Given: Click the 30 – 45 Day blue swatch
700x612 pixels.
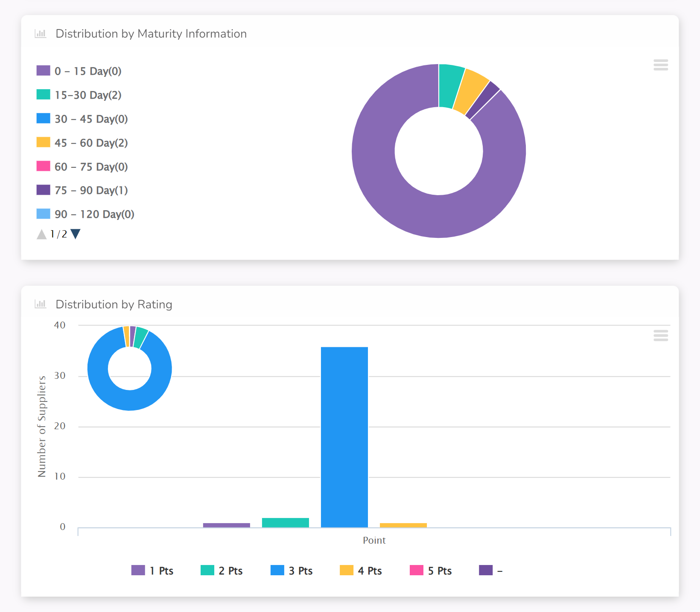Looking at the screenshot, I should (43, 118).
